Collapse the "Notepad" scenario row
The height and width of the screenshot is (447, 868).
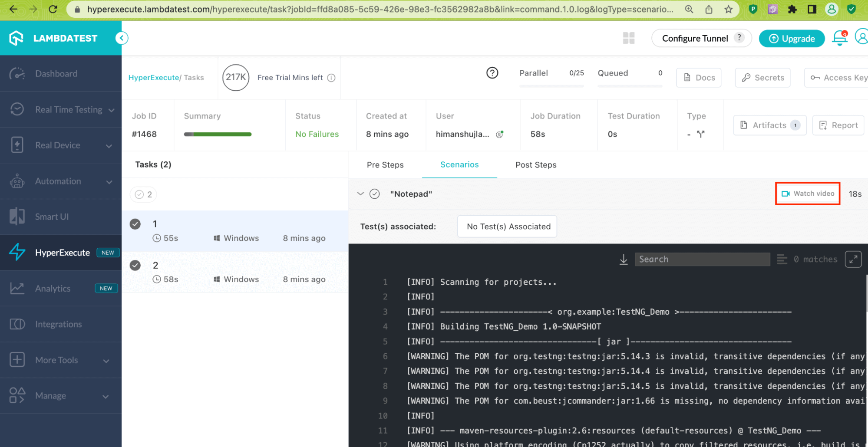[x=360, y=194]
